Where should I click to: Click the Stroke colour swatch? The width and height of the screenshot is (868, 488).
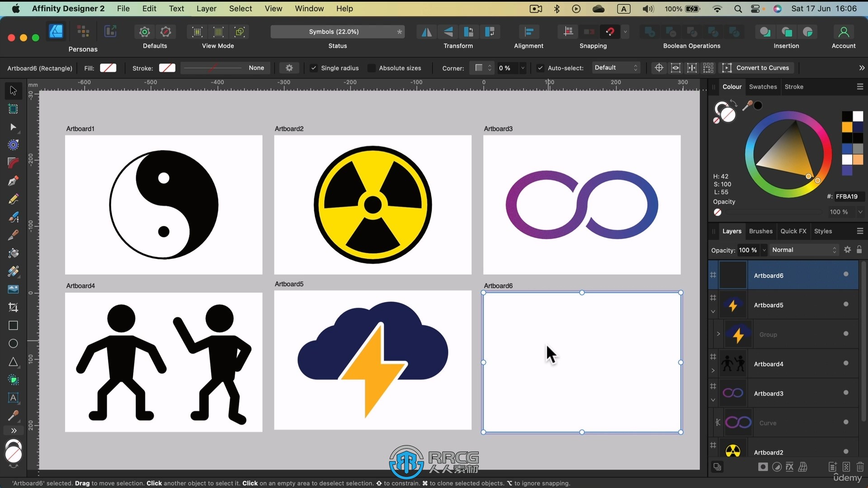coord(167,68)
